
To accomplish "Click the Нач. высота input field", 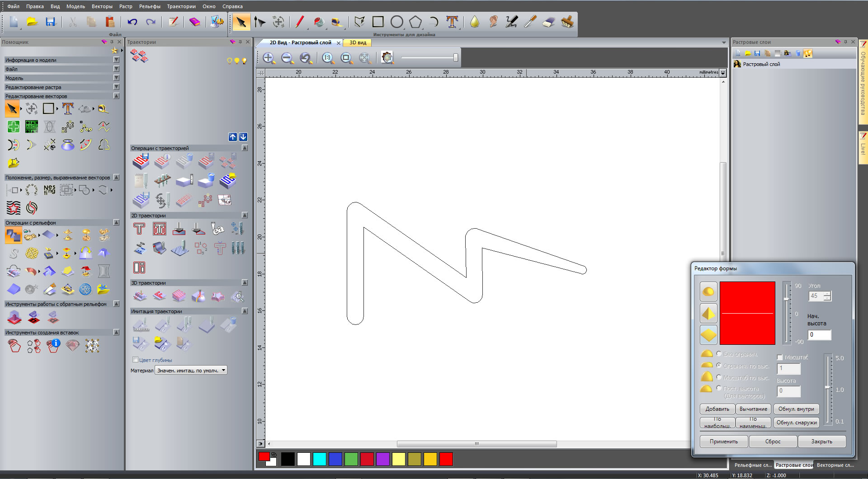I will point(819,335).
